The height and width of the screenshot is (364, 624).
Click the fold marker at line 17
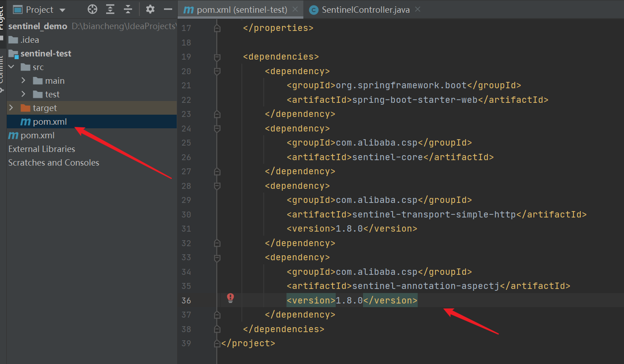coord(217,28)
